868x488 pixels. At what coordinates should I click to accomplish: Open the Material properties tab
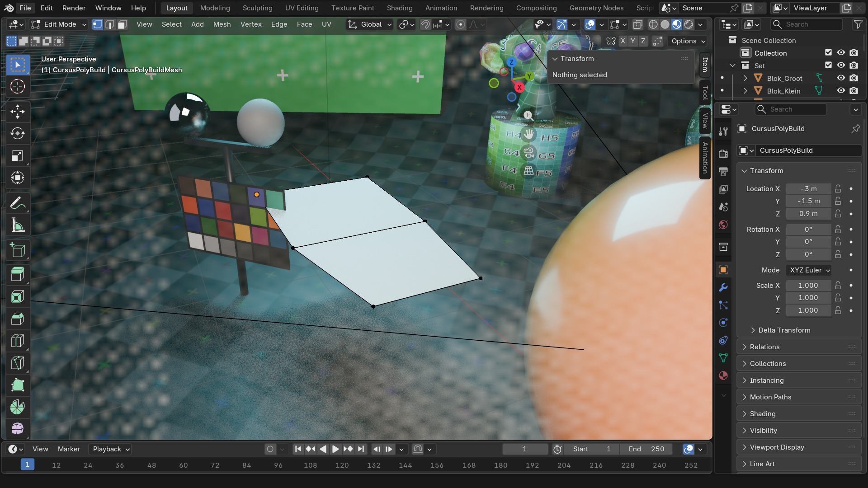723,375
